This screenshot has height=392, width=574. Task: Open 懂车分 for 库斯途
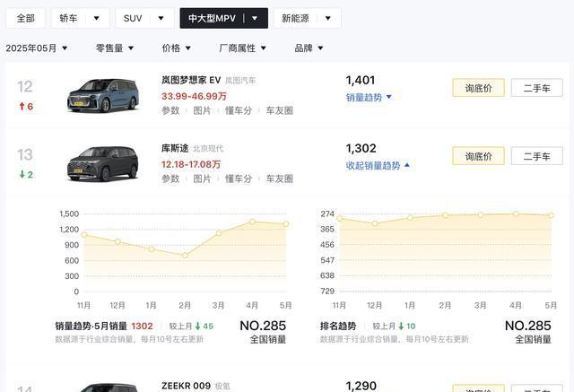[x=239, y=179]
